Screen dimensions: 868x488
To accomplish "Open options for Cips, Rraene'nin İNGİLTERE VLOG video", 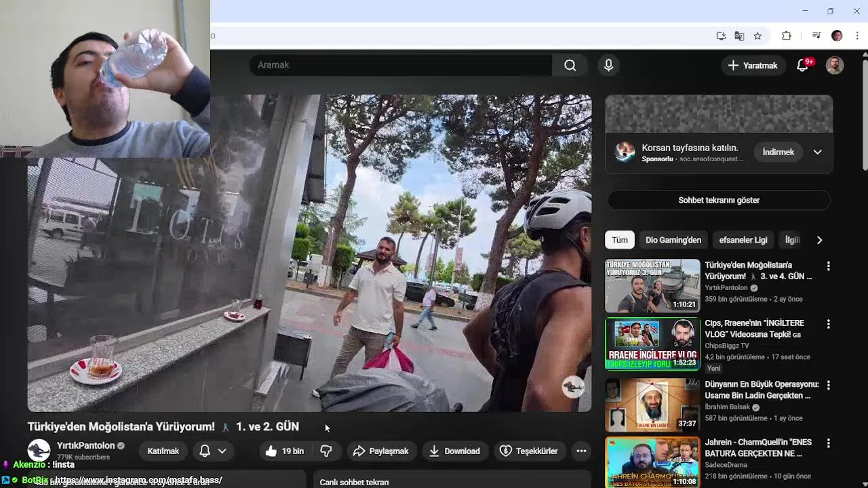I will click(x=828, y=325).
